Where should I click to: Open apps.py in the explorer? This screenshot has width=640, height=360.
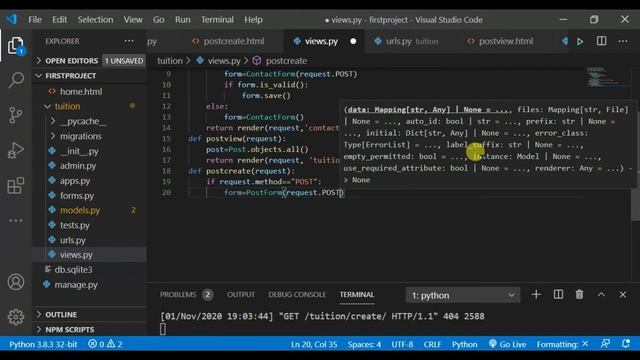tap(75, 180)
